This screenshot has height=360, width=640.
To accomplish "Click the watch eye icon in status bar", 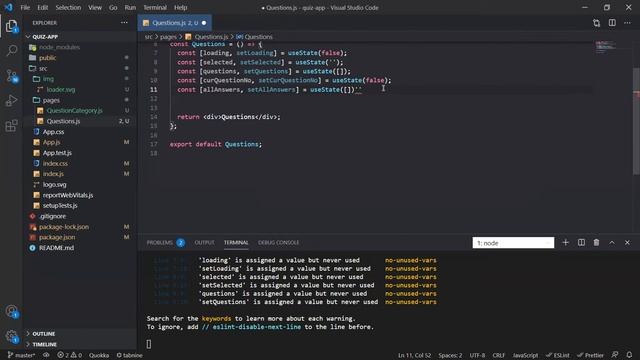I will point(46,355).
